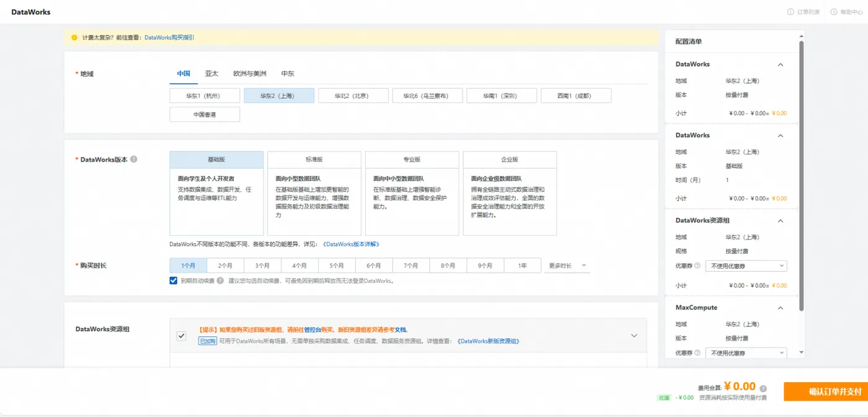This screenshot has width=868, height=417.
Task: Select the 专业版 edition card
Action: point(412,193)
